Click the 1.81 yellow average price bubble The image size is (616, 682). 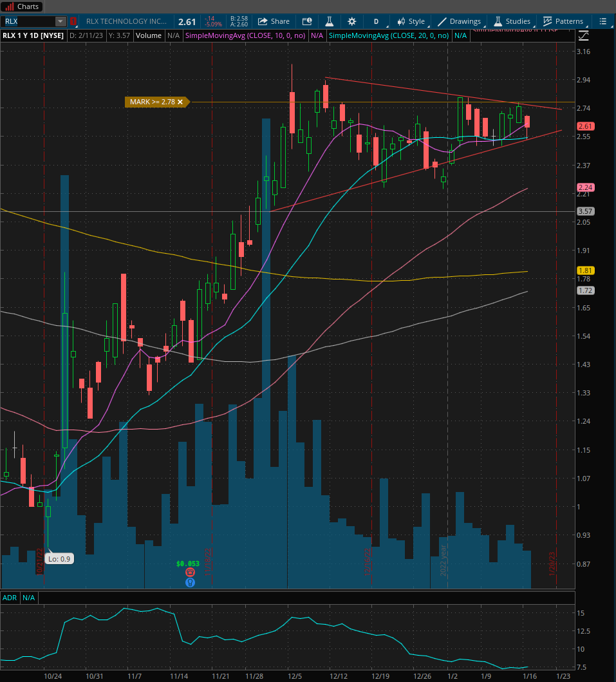point(585,270)
